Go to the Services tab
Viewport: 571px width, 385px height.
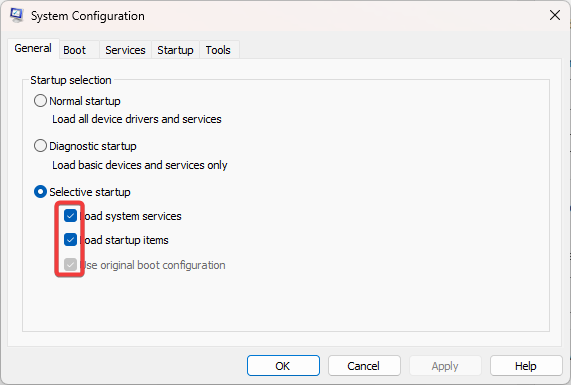pyautogui.click(x=125, y=50)
